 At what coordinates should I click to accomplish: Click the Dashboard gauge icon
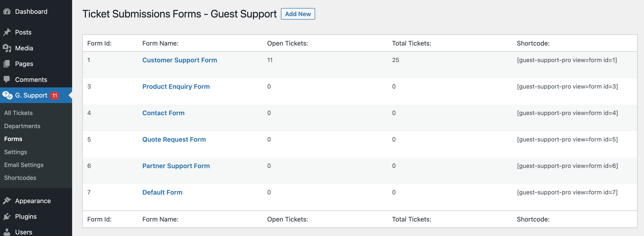(x=7, y=12)
